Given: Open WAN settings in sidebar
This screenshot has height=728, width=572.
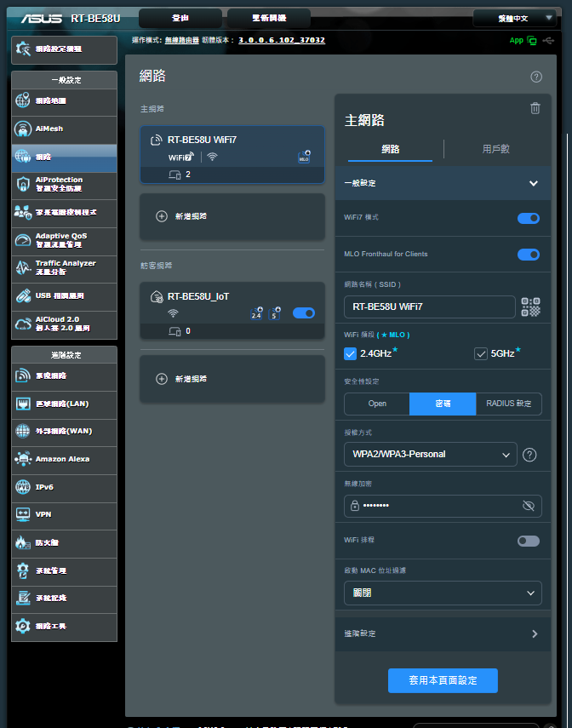Looking at the screenshot, I should (x=64, y=432).
